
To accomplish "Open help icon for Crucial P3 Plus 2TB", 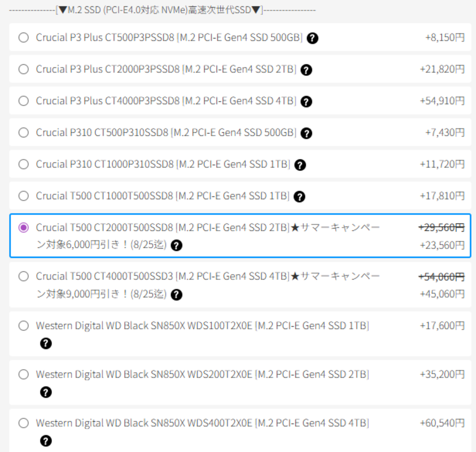I will click(306, 70).
